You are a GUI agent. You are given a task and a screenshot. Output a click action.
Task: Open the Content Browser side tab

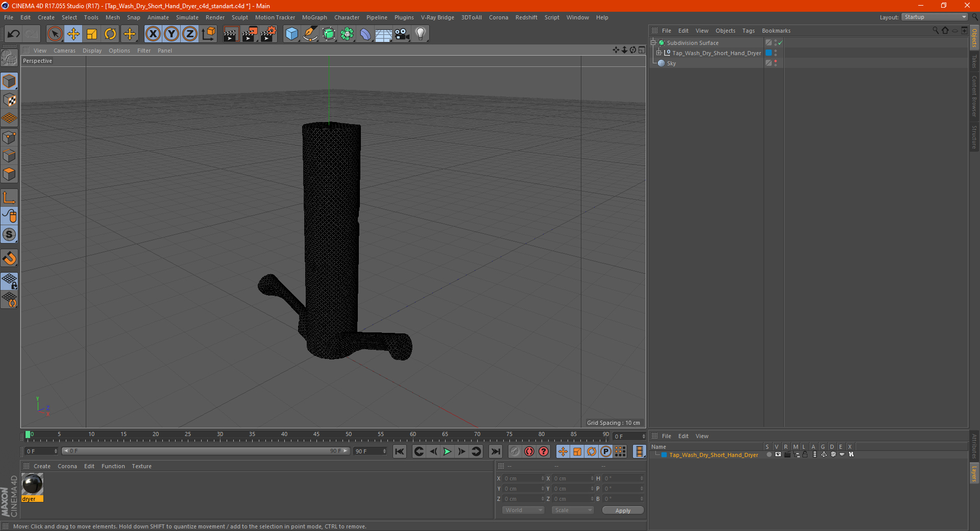coord(974,96)
